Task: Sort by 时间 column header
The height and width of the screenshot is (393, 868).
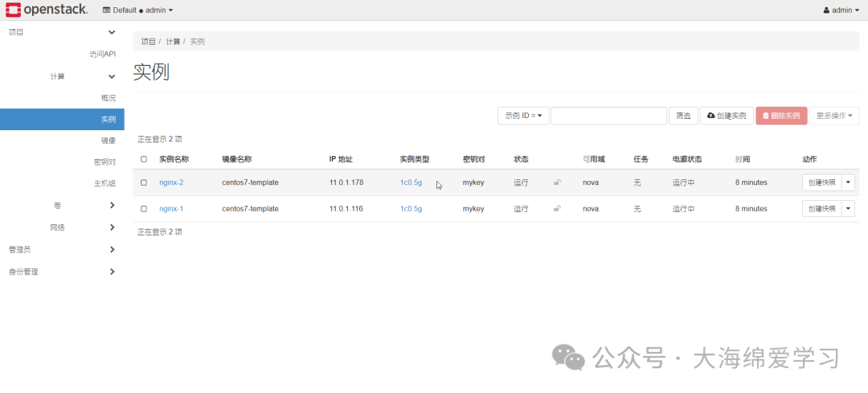Action: (x=743, y=159)
